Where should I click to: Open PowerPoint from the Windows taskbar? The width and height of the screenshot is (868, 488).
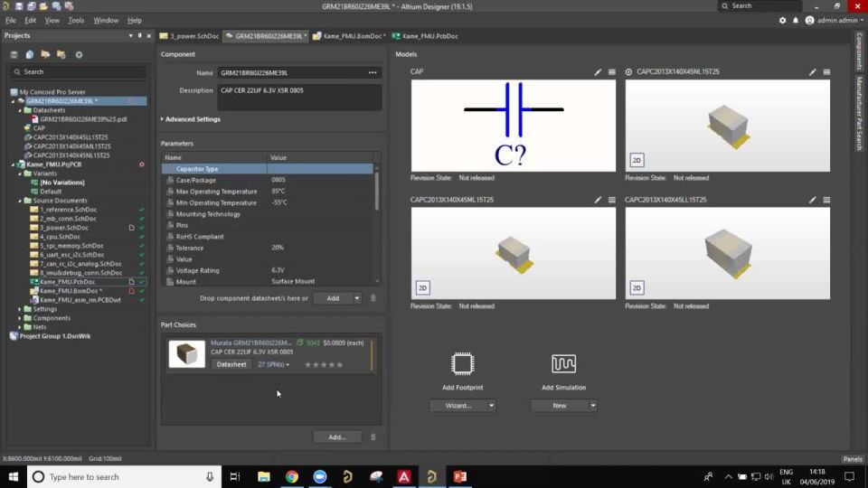click(460, 476)
